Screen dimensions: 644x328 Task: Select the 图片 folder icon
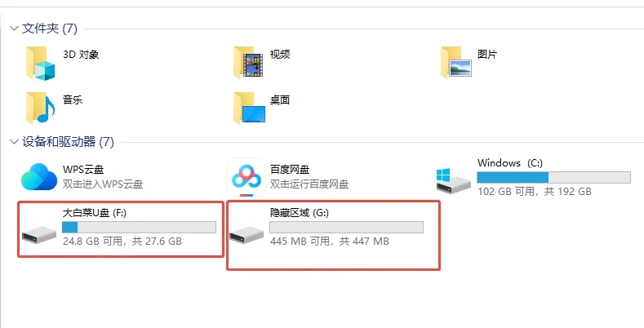pos(456,62)
